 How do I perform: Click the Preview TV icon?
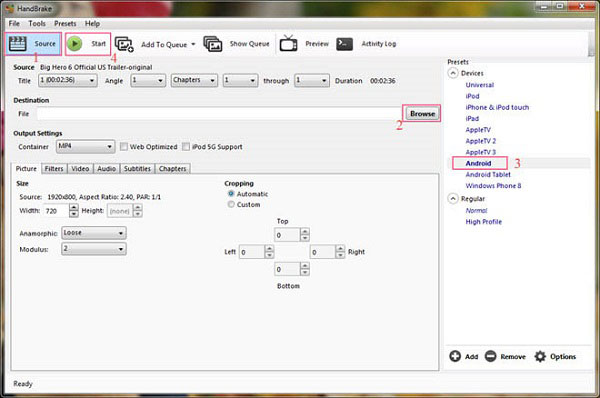pos(289,43)
